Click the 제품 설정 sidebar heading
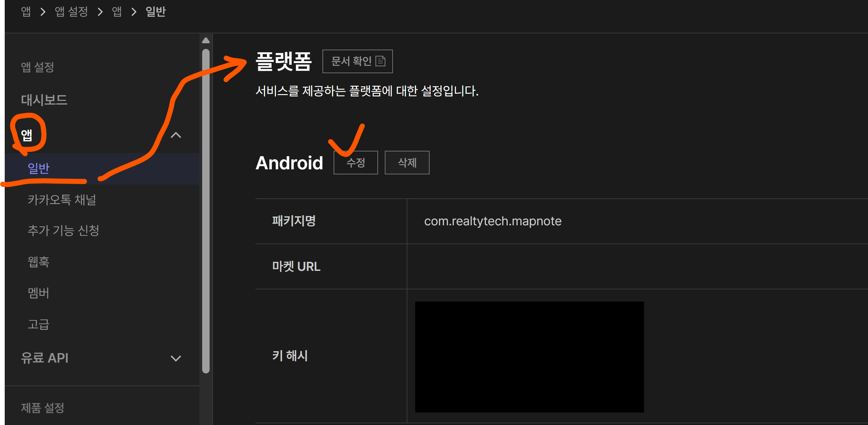The image size is (868, 425). (x=42, y=408)
